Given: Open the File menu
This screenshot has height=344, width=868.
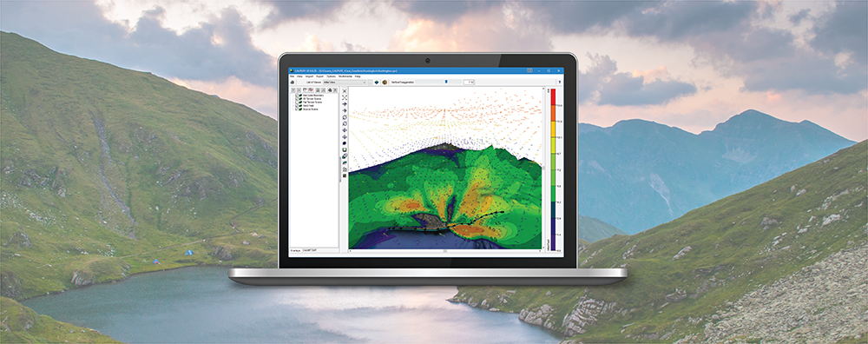Looking at the screenshot, I should coord(292,76).
